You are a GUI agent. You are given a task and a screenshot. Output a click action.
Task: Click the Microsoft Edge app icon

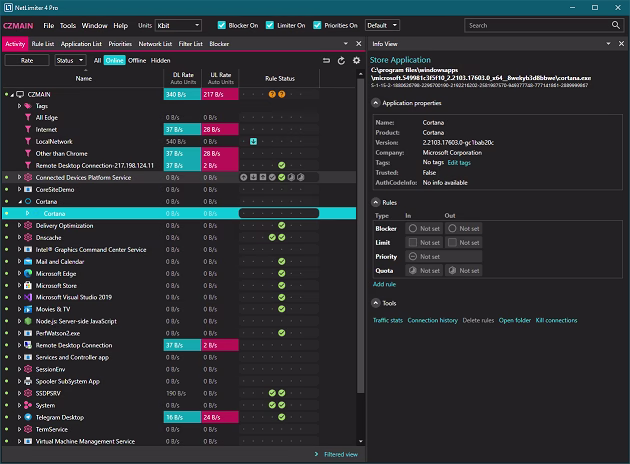click(x=28, y=274)
